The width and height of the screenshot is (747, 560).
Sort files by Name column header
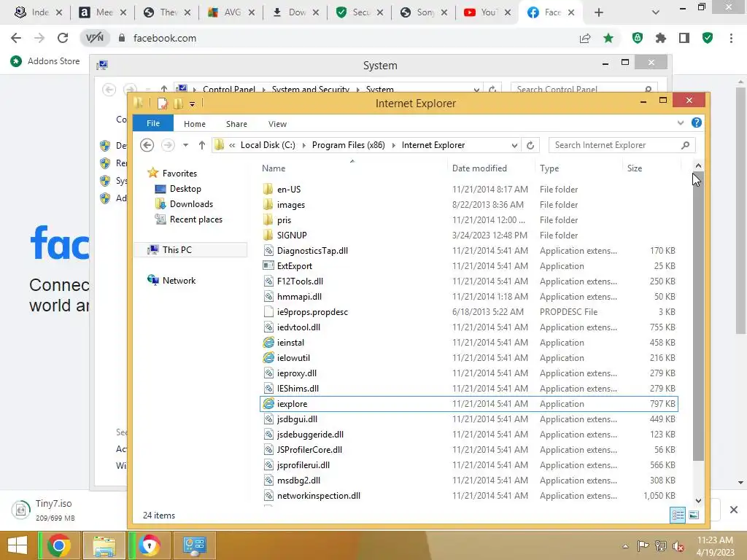(x=274, y=168)
